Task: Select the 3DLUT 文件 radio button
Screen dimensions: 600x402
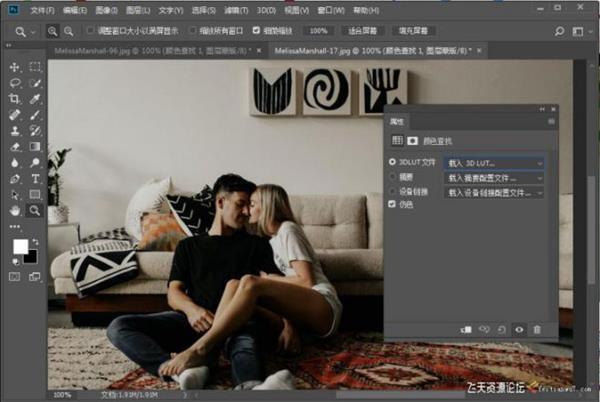Action: (392, 162)
